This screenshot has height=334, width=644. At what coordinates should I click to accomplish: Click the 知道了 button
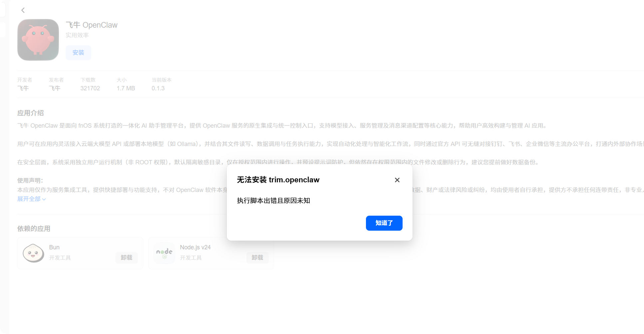coord(384,223)
